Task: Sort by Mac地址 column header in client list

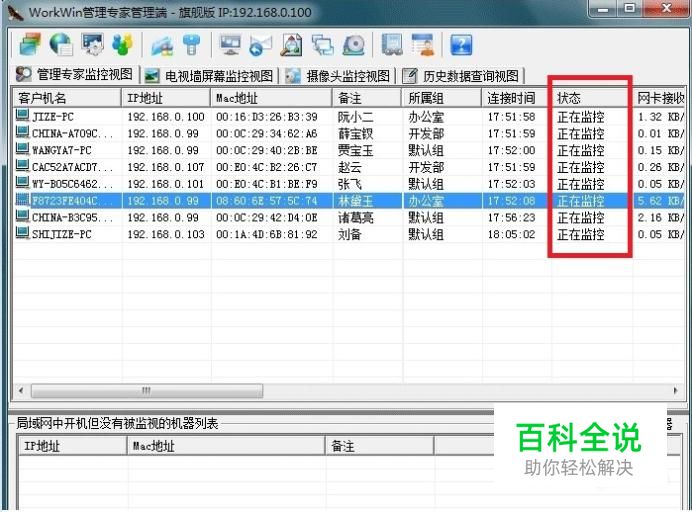Action: tap(271, 98)
